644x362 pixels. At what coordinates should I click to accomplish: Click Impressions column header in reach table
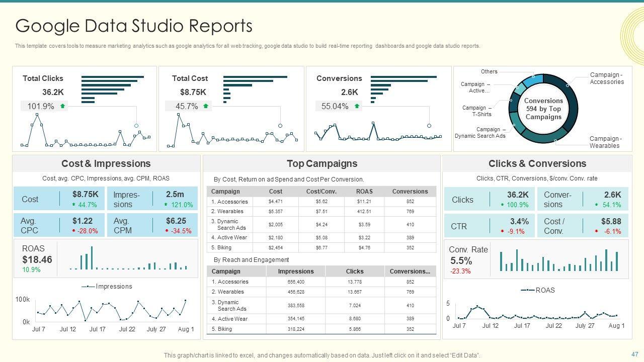pos(296,271)
